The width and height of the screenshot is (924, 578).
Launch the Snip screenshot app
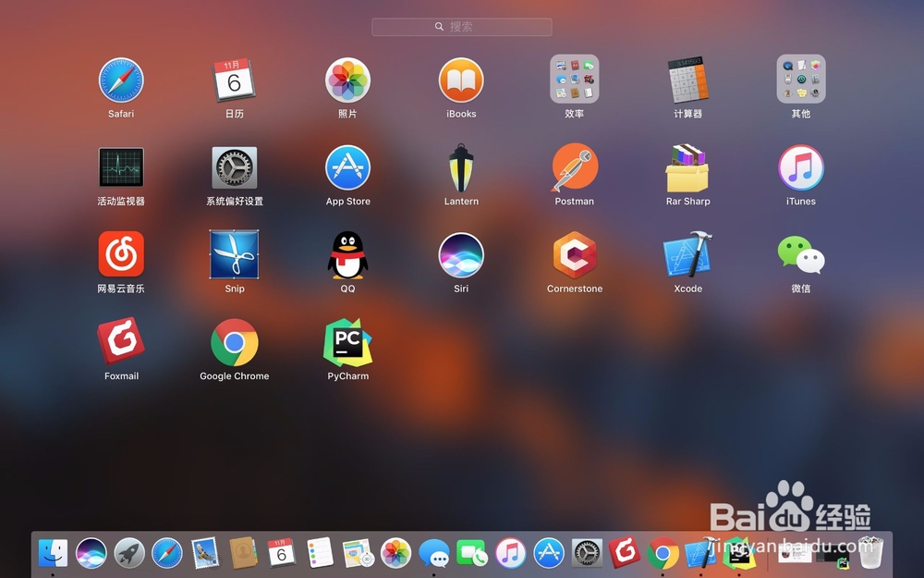coord(234,254)
